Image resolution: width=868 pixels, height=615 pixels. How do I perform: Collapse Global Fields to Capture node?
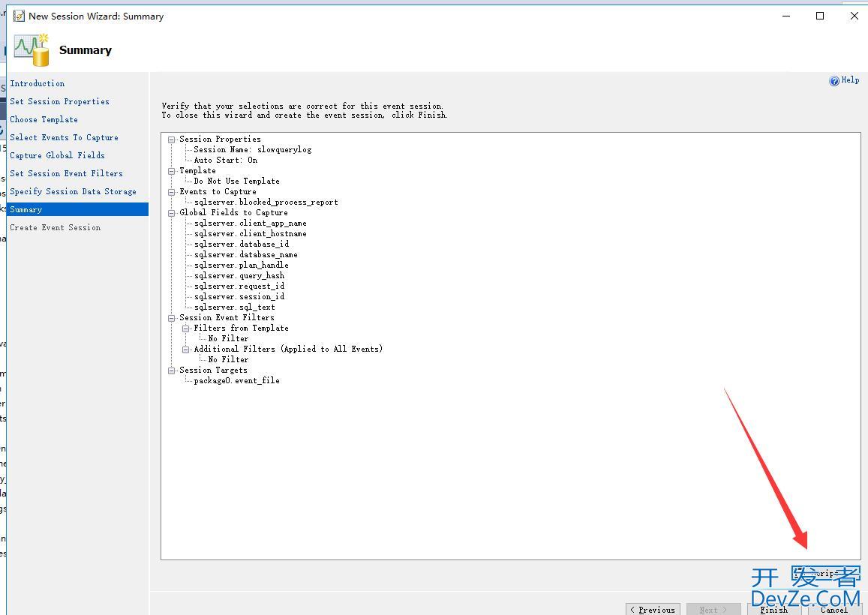172,213
